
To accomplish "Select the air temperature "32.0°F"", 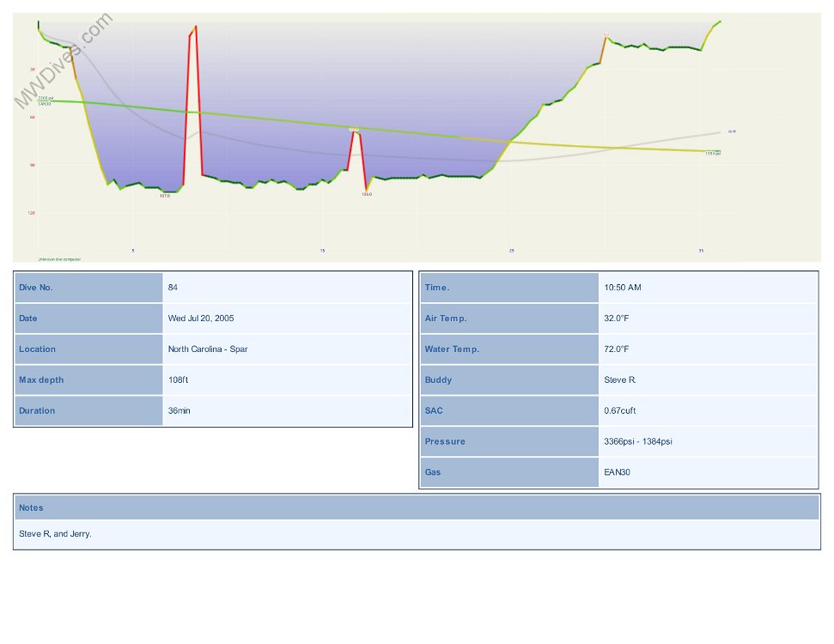I will [617, 319].
